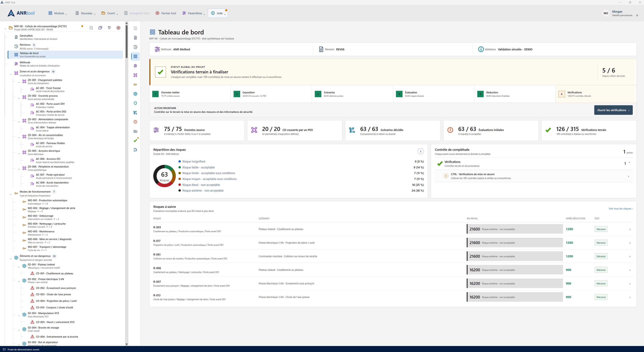Viewport: 644px width, 352px height.
Task: Collapse the Vérifications group in Contrôle de complétude
Action: pos(629,163)
